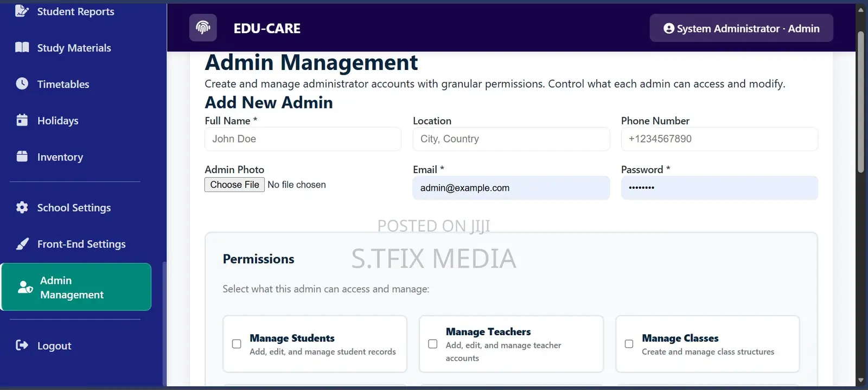The image size is (868, 390).
Task: Click the Email field with admin@example.com
Action: 511,188
